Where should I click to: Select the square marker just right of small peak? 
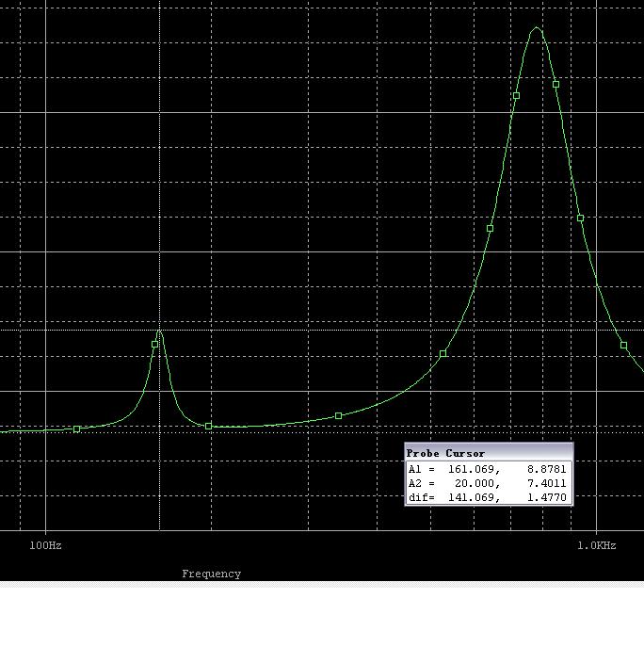pos(209,427)
